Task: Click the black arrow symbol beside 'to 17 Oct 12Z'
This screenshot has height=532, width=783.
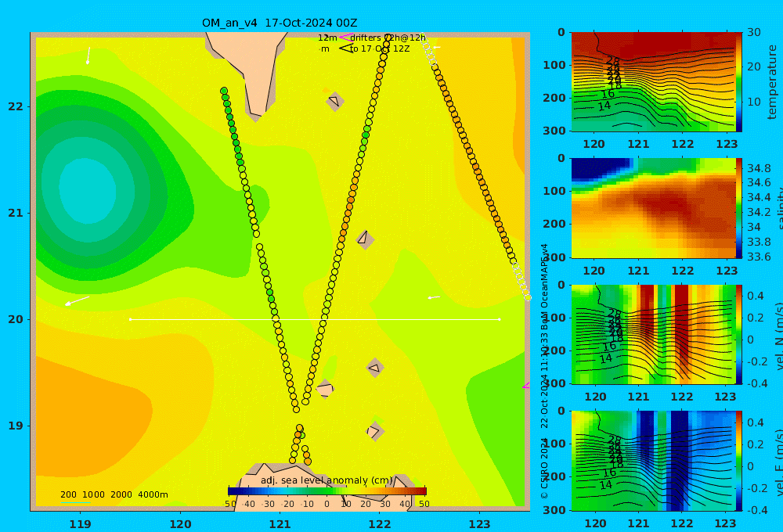Action: [346, 49]
